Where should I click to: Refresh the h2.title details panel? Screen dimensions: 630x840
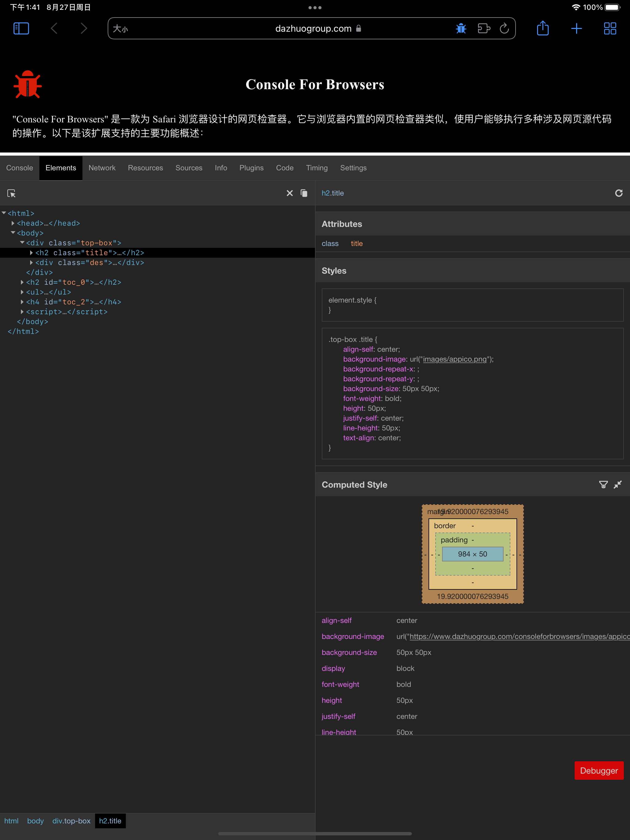619,193
